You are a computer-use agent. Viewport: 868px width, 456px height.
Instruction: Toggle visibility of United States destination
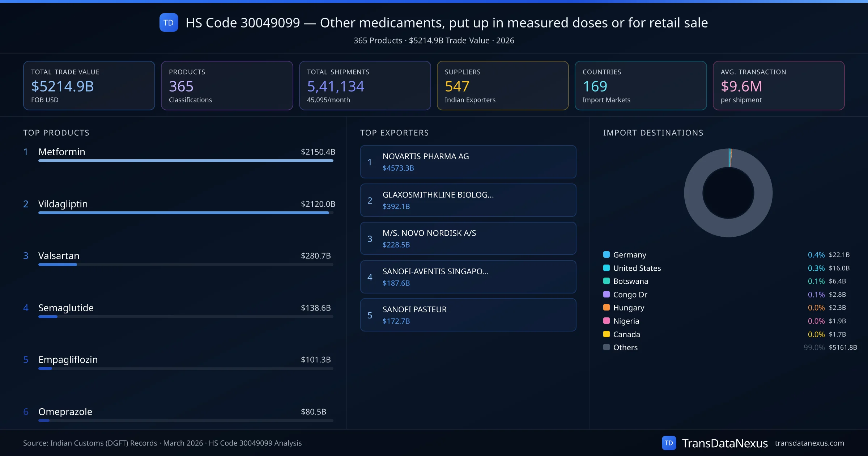coord(637,268)
